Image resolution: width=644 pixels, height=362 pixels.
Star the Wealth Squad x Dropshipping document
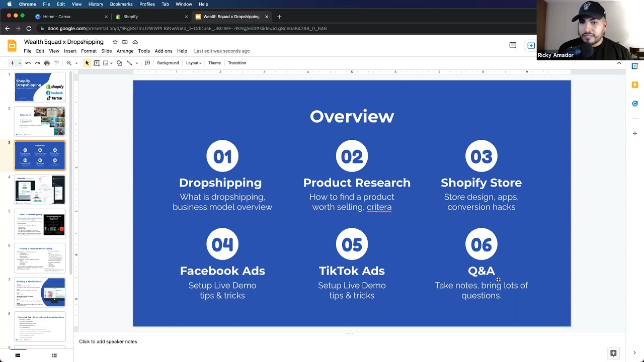point(115,42)
